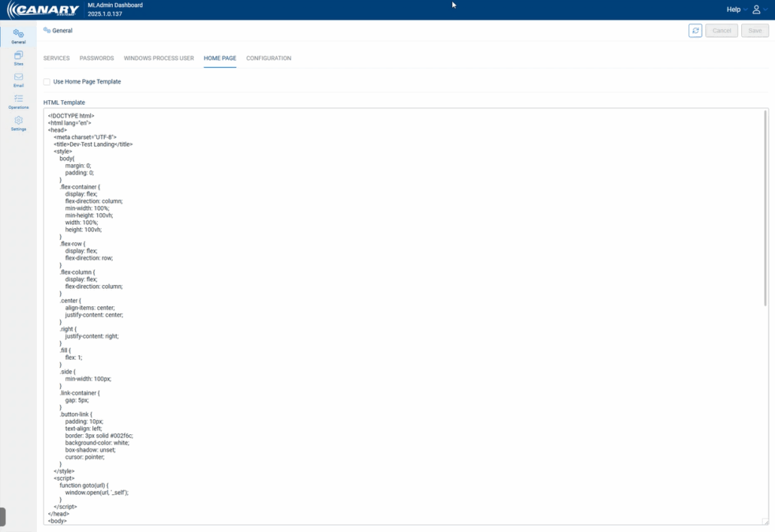
Task: Open the Windows Process User tab
Action: 159,58
